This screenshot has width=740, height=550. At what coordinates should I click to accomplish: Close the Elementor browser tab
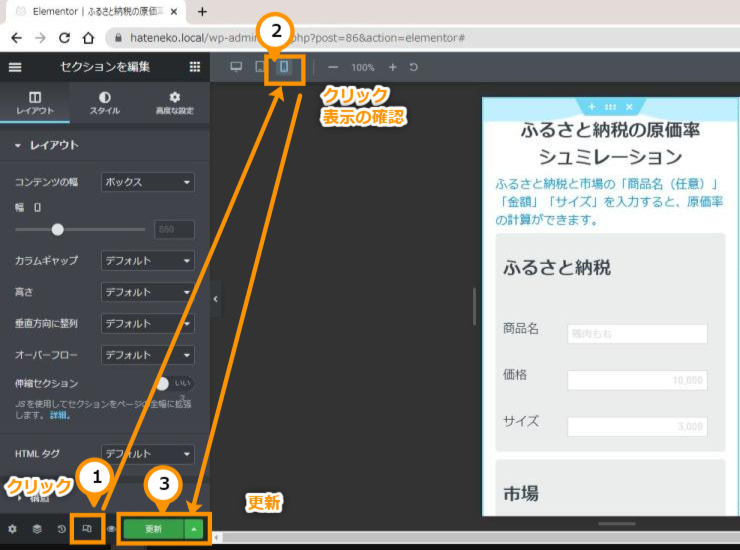pyautogui.click(x=174, y=12)
